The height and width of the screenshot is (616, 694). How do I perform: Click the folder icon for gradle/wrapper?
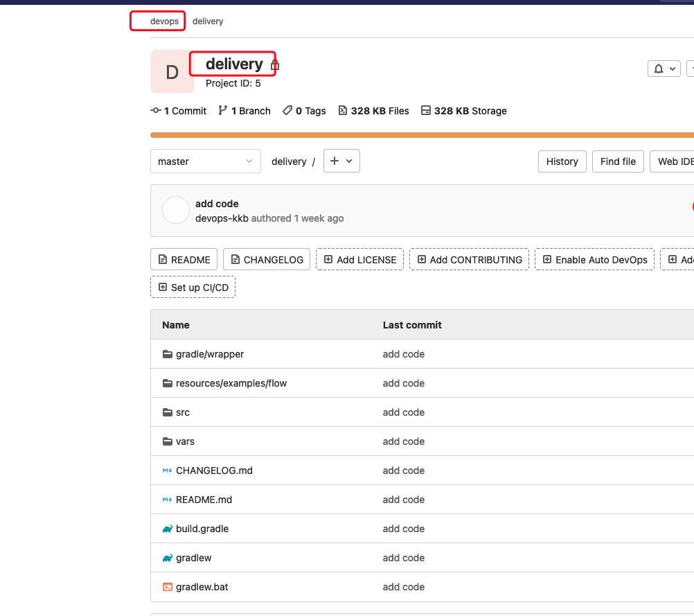click(x=168, y=354)
